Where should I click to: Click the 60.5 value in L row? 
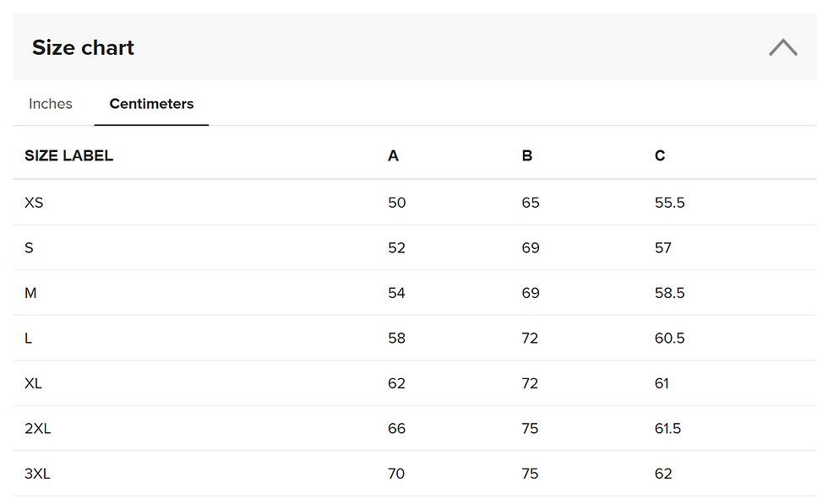[669, 339]
